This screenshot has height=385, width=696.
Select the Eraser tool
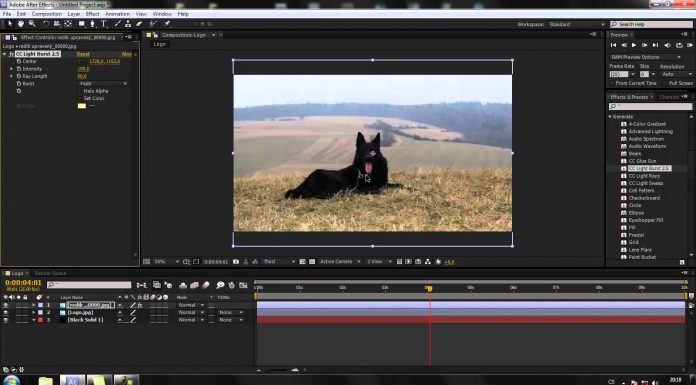point(139,24)
